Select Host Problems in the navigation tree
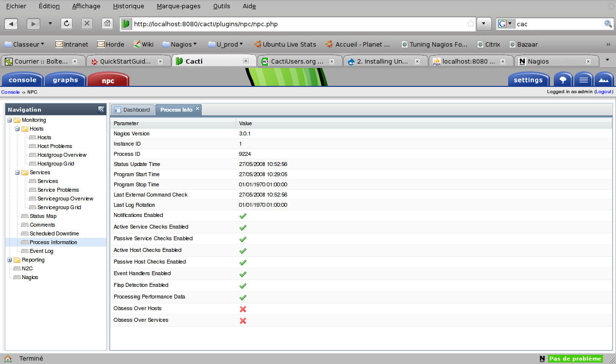Screen dimensions: 616x364 [54, 146]
